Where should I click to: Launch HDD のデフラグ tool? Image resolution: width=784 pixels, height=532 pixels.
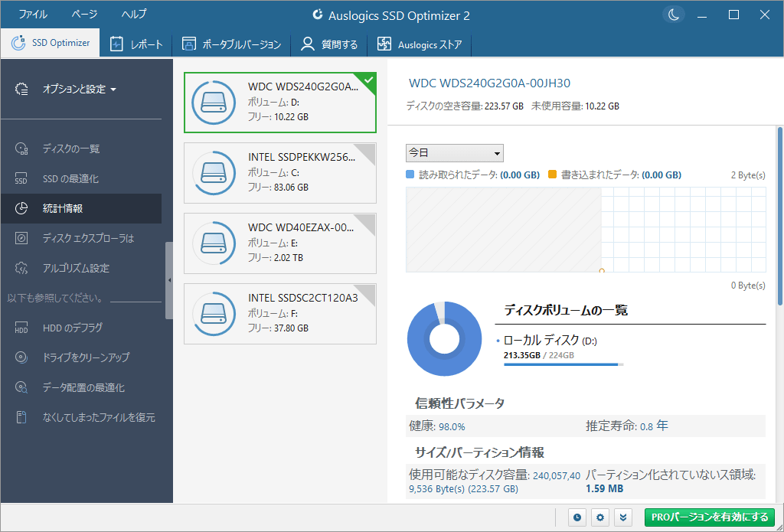coord(72,328)
